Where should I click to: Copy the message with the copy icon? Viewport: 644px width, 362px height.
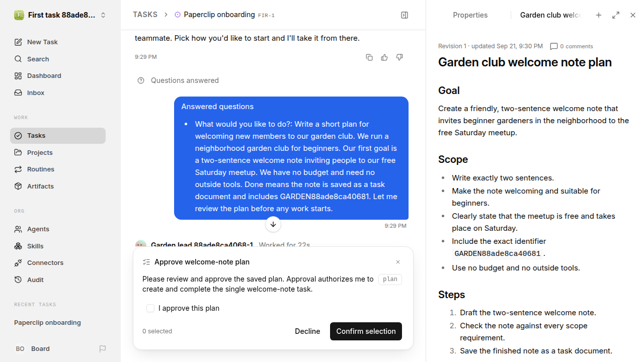369,57
